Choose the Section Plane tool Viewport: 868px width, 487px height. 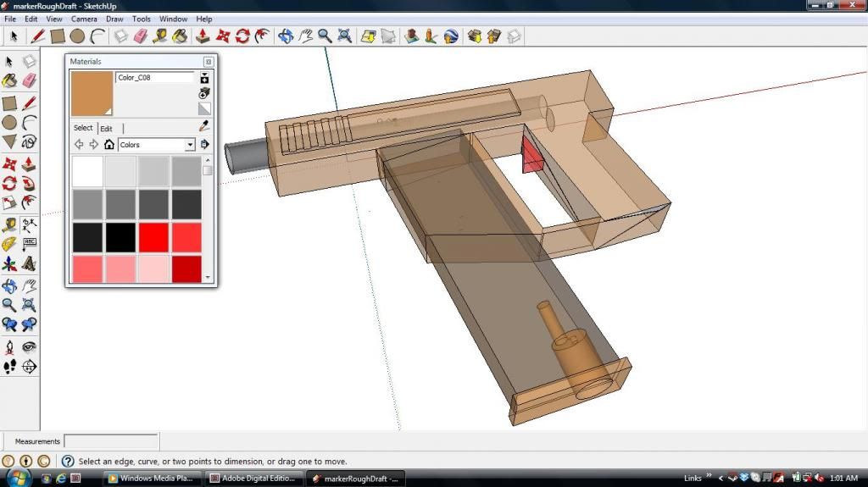(x=29, y=367)
